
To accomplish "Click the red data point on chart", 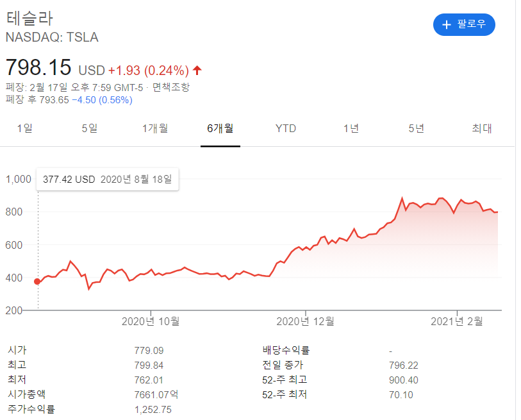I will pyautogui.click(x=37, y=281).
